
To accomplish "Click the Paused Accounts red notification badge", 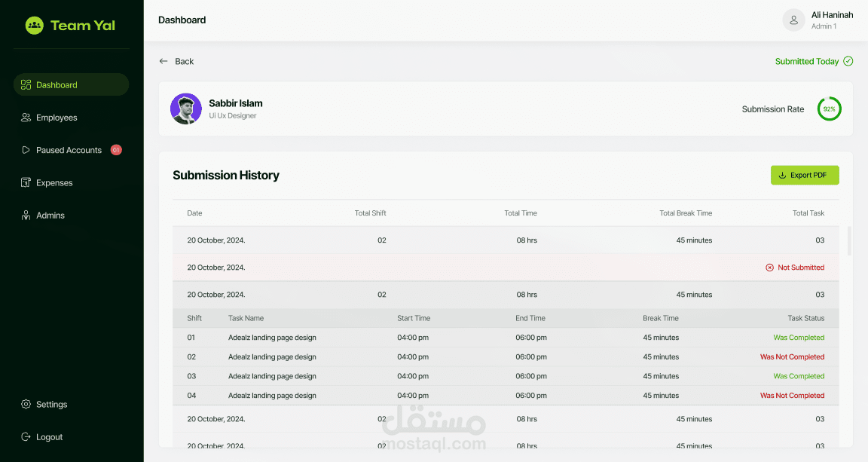I will tap(116, 150).
